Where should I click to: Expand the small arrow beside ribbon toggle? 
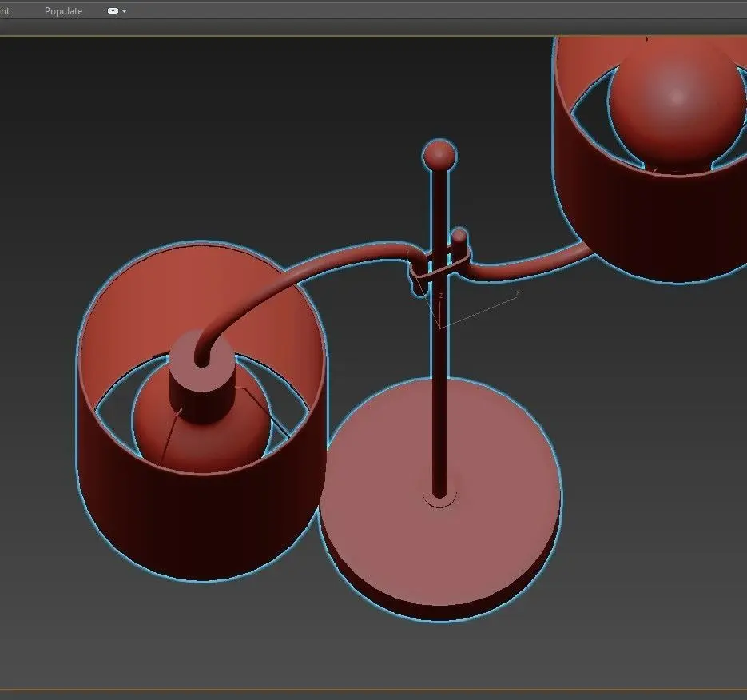click(x=125, y=11)
